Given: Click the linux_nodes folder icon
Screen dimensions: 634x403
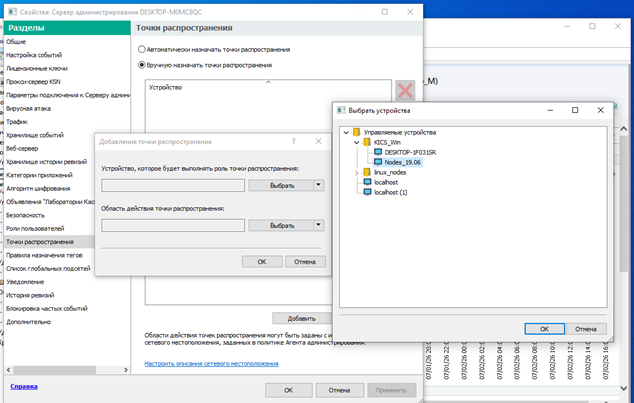Looking at the screenshot, I should (367, 172).
